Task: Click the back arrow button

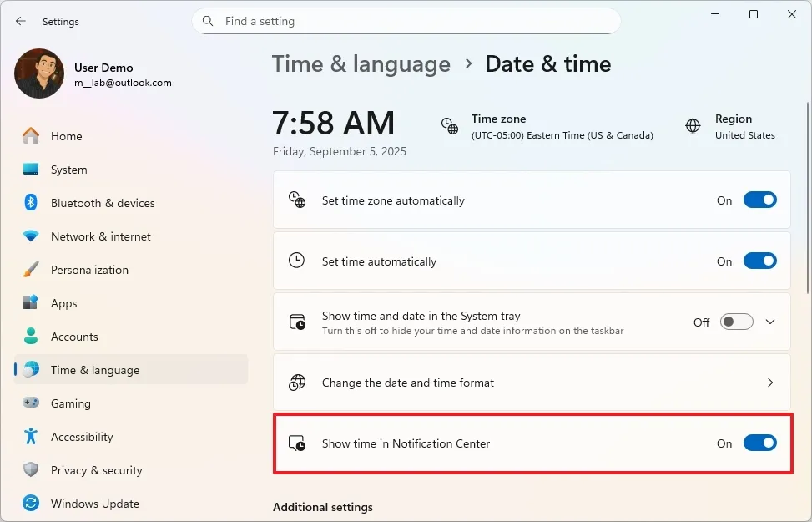Action: coord(20,21)
